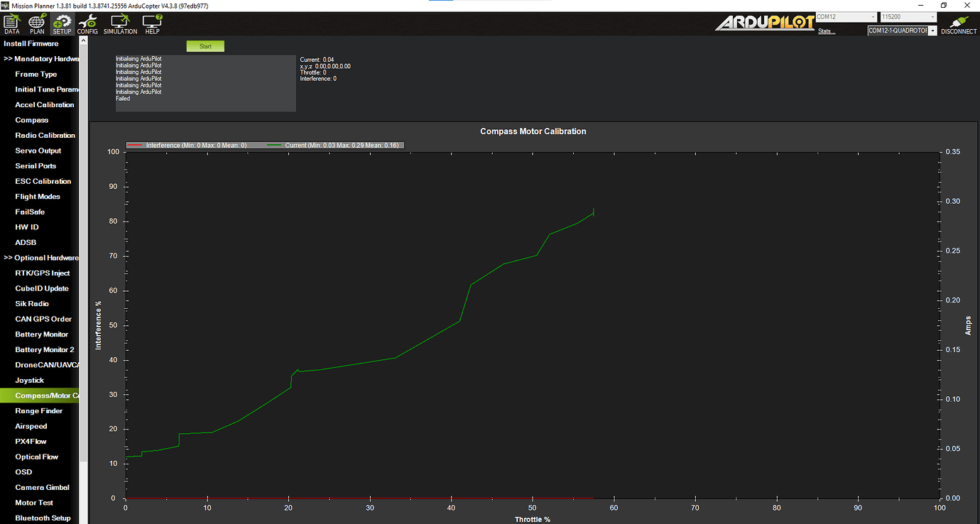Open the DATA flight data view
980x524 pixels.
point(12,23)
